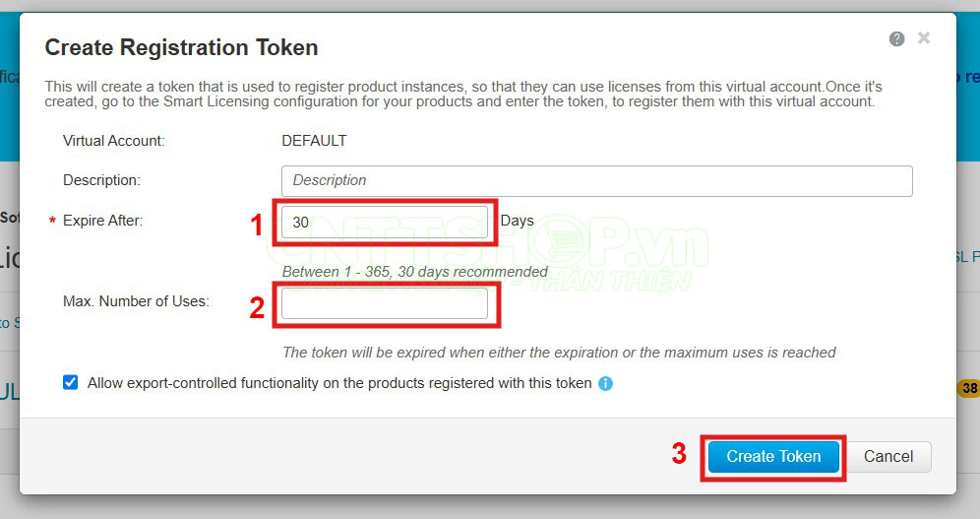The width and height of the screenshot is (980, 519).
Task: Click the Allow export-controlled functionality label text
Action: click(x=339, y=383)
